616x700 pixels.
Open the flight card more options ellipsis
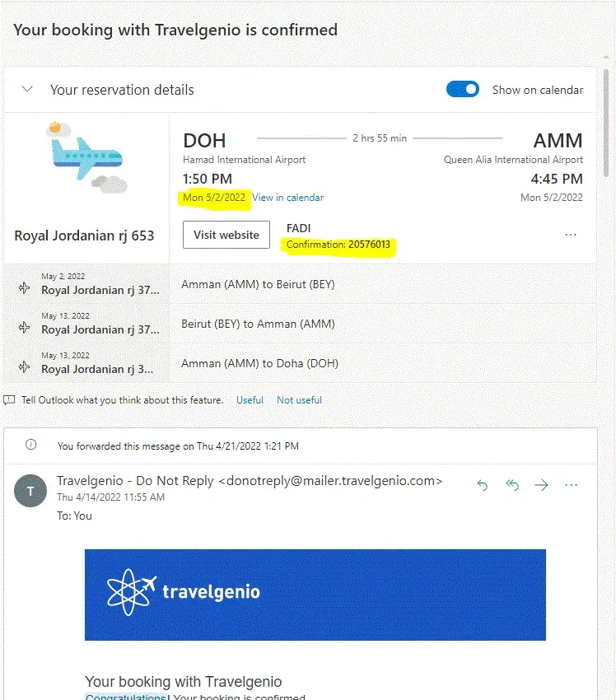tap(571, 235)
